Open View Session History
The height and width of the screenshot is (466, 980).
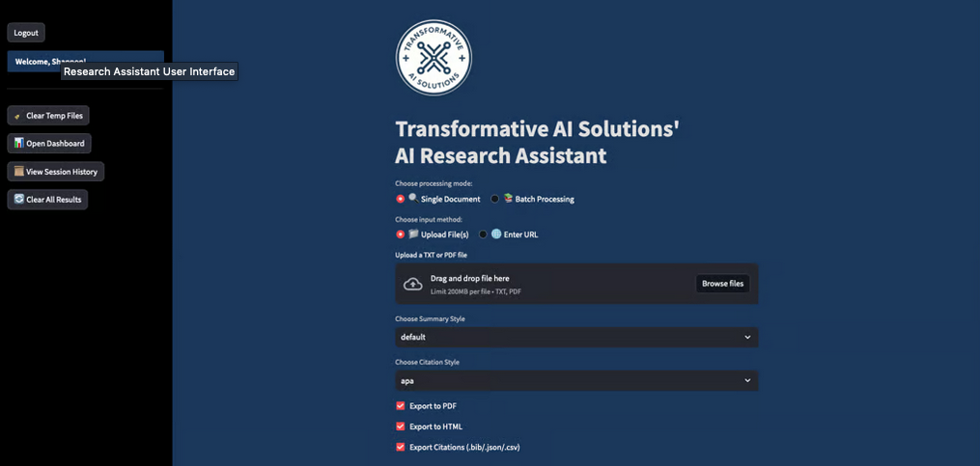tap(56, 172)
